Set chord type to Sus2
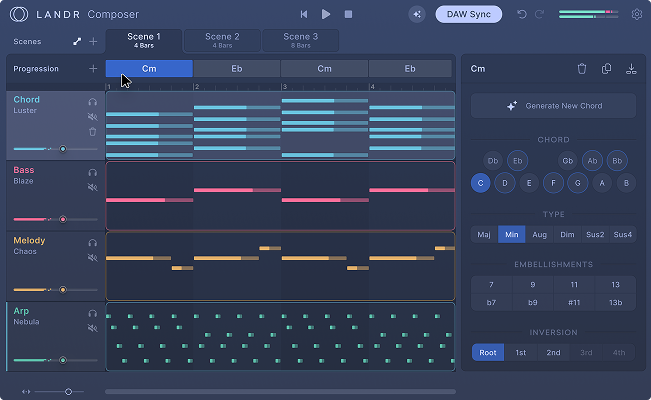 click(x=595, y=234)
